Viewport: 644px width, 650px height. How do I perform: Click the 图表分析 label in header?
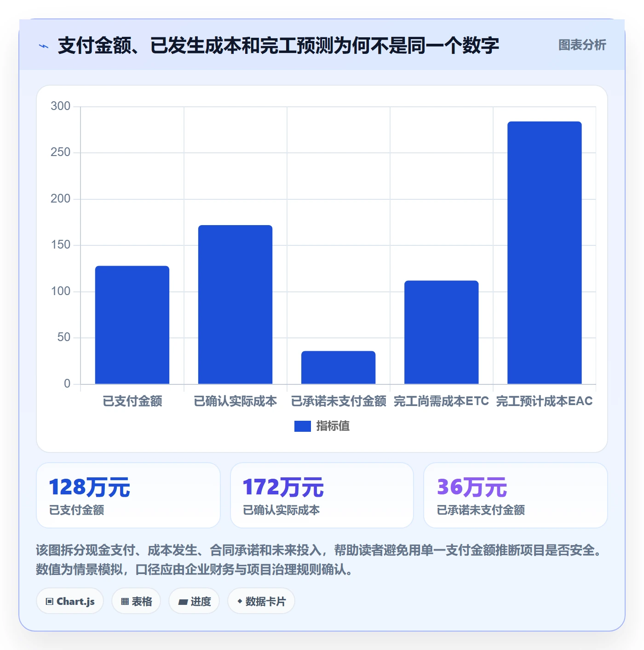click(x=582, y=45)
